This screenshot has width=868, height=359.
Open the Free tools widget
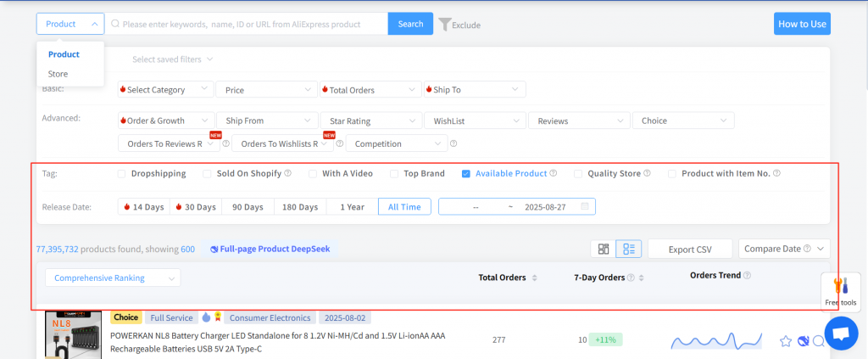tap(841, 291)
